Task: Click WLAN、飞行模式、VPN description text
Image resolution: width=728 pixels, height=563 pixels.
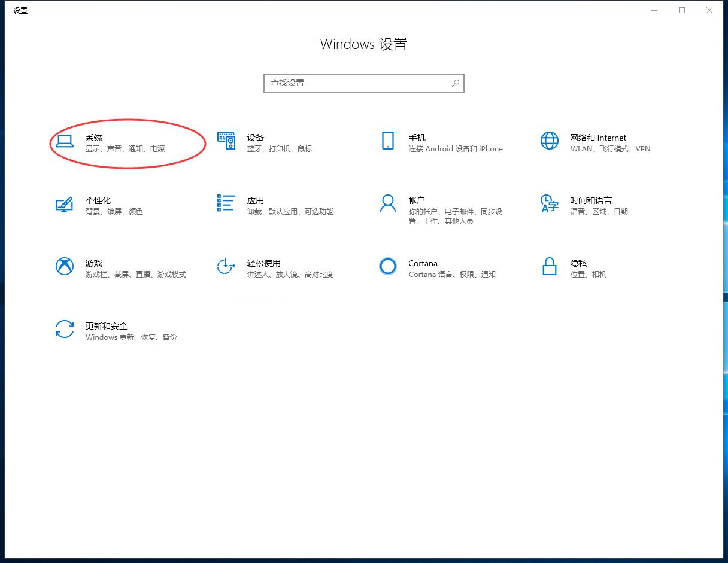Action: (x=610, y=149)
